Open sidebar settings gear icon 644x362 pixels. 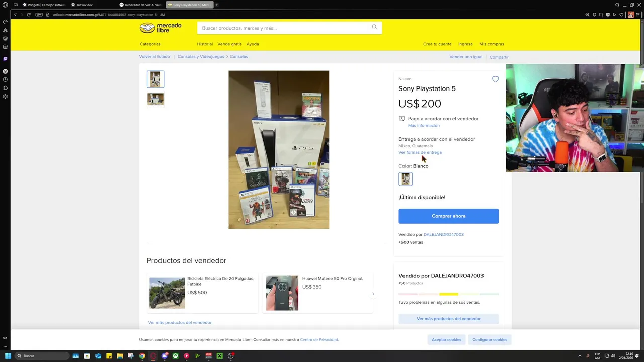click(5, 96)
